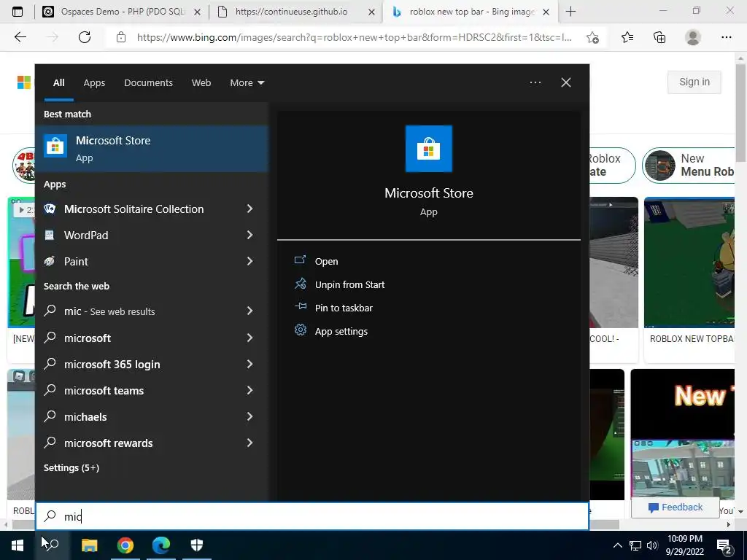Screen dimensions: 747x560
Task: Click Settings (5+) results heading
Action: [x=71, y=467]
